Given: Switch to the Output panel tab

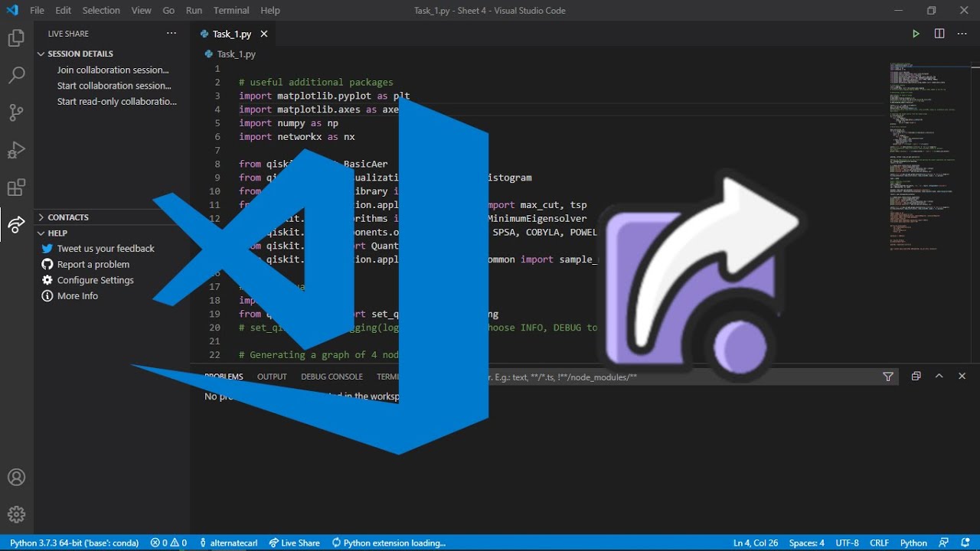Looking at the screenshot, I should [272, 377].
